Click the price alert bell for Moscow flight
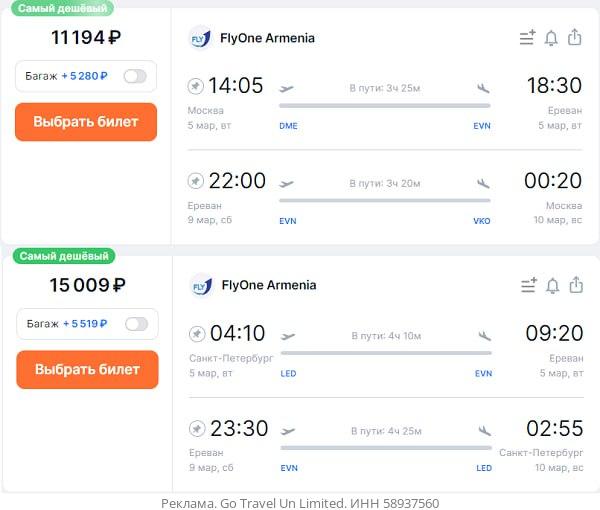The width and height of the screenshot is (600, 510). tap(551, 38)
